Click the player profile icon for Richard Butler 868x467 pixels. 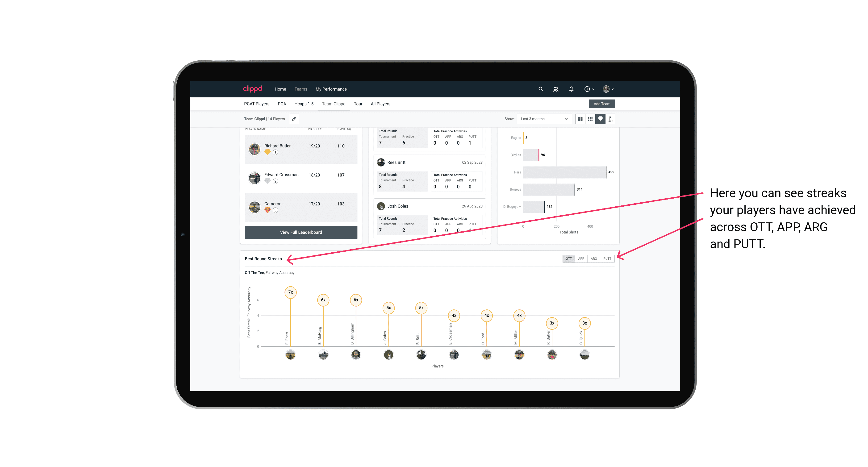255,148
